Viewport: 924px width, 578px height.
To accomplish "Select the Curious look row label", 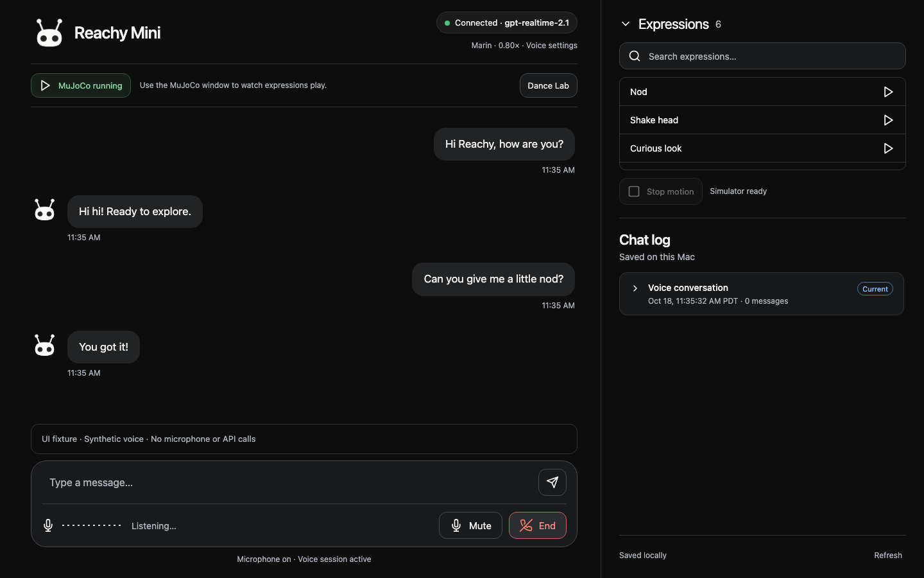I will pos(656,148).
